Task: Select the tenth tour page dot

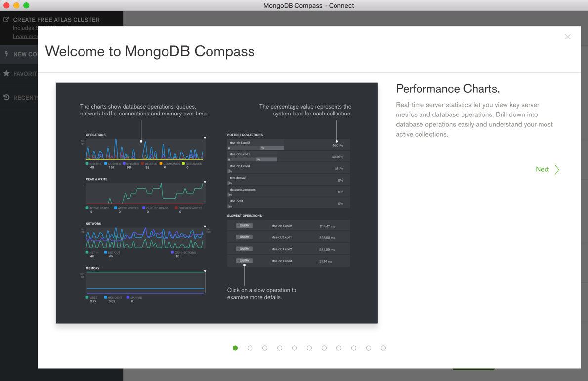Action: tap(368, 348)
